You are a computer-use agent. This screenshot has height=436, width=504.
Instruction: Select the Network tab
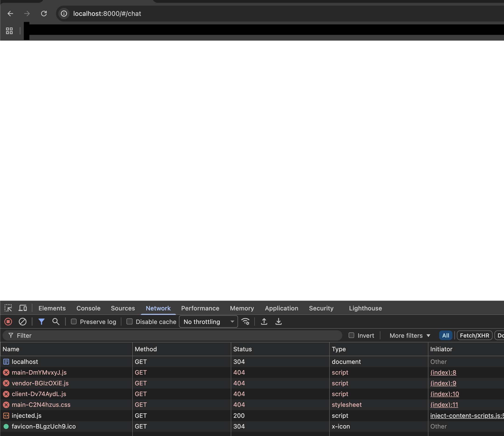point(158,308)
